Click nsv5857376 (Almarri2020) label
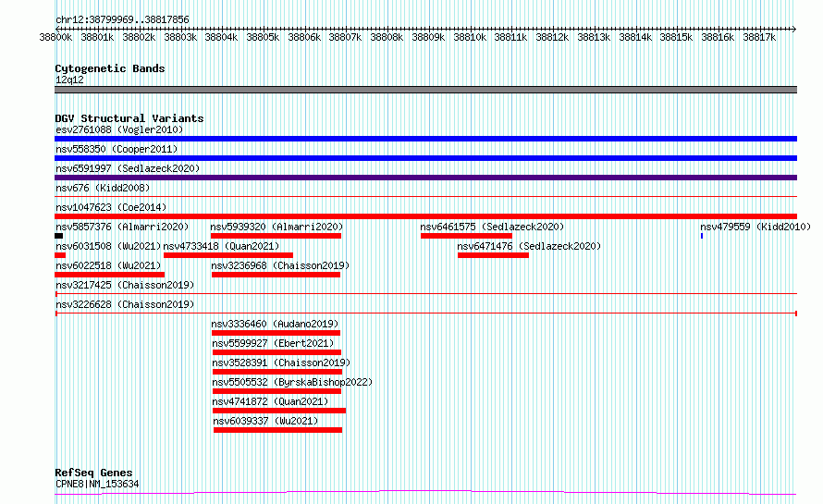Image resolution: width=823 pixels, height=504 pixels. [x=122, y=227]
